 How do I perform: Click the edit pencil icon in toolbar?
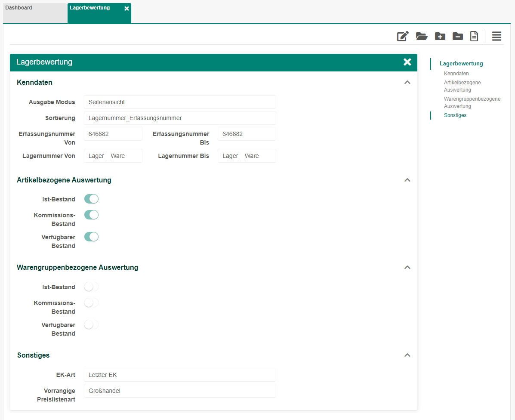click(403, 37)
